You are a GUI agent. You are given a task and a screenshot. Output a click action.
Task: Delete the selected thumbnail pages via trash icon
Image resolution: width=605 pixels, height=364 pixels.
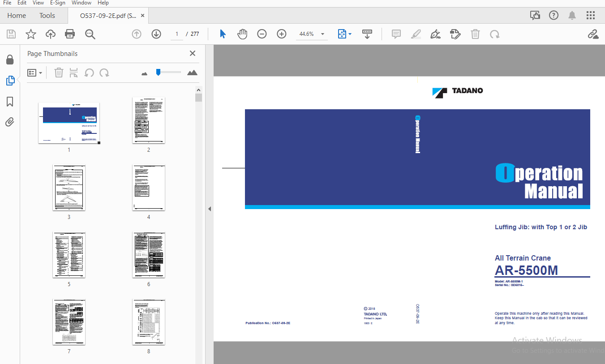59,73
